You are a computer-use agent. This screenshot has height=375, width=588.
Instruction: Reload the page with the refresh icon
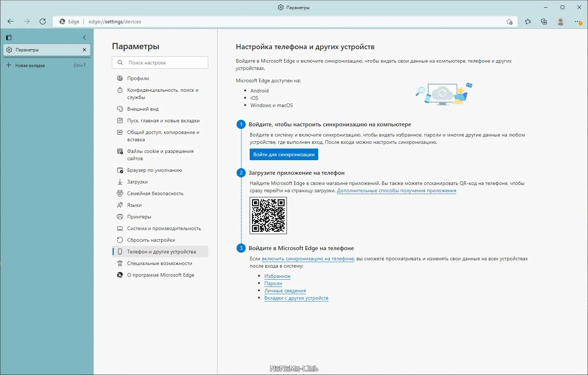[43, 21]
